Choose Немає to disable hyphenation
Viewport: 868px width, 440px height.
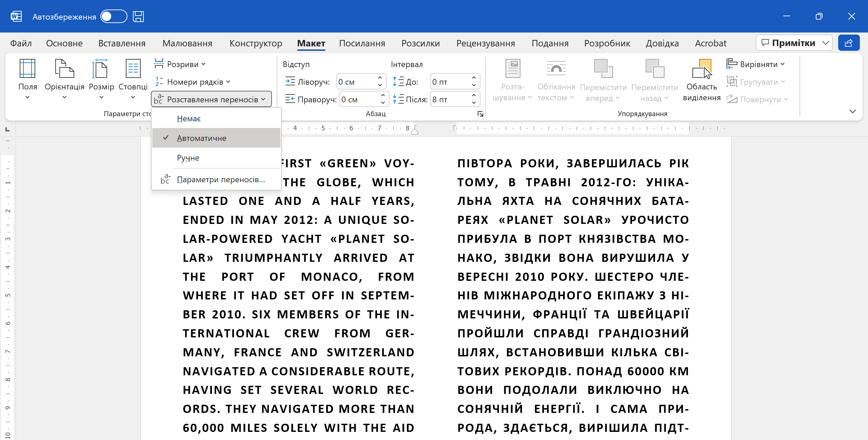coord(189,119)
